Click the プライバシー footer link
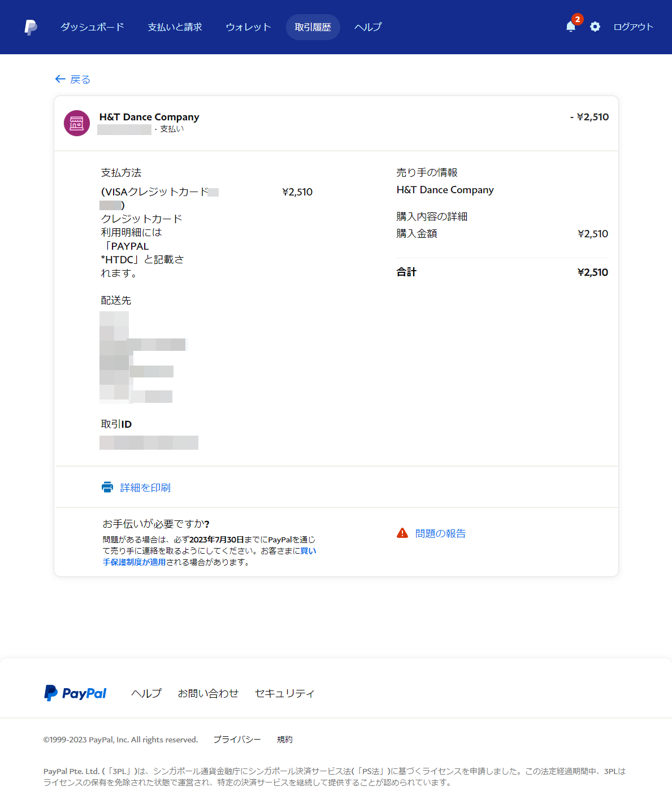Viewport: 672px width, 804px height. (237, 740)
